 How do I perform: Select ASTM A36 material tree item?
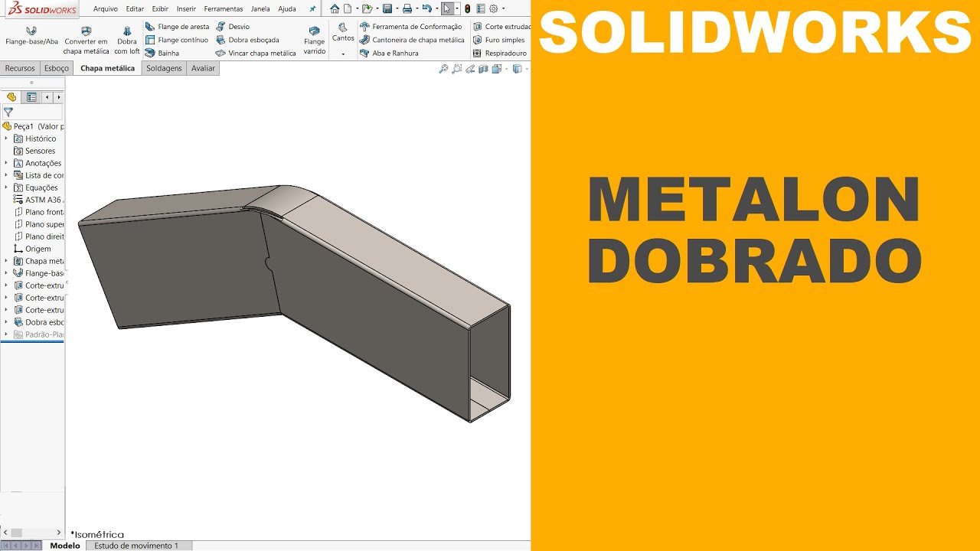[x=39, y=200]
